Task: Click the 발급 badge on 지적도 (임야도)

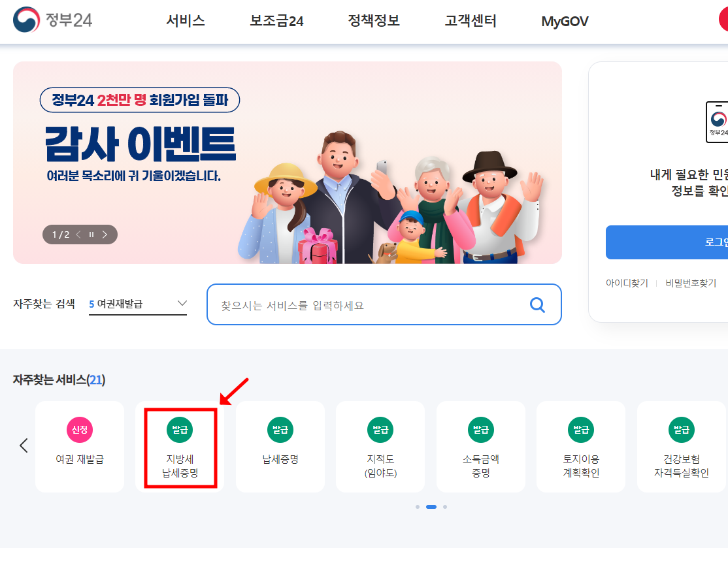Action: (x=380, y=430)
